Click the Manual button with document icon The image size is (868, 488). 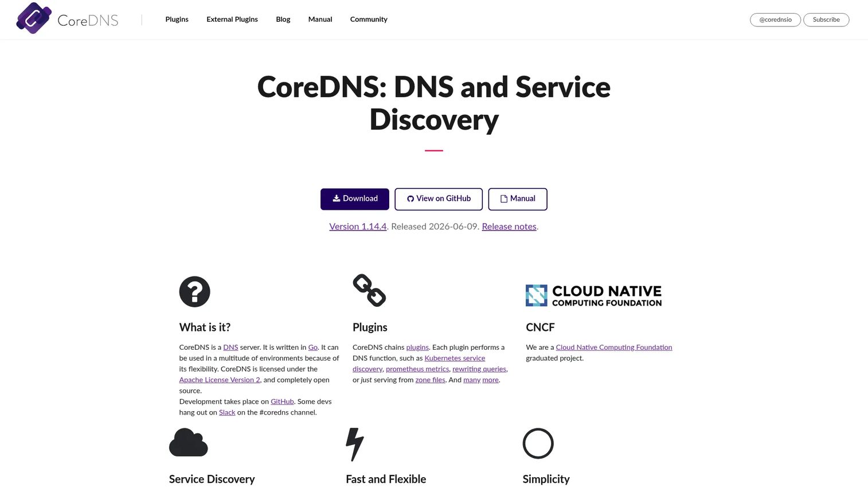[518, 199]
